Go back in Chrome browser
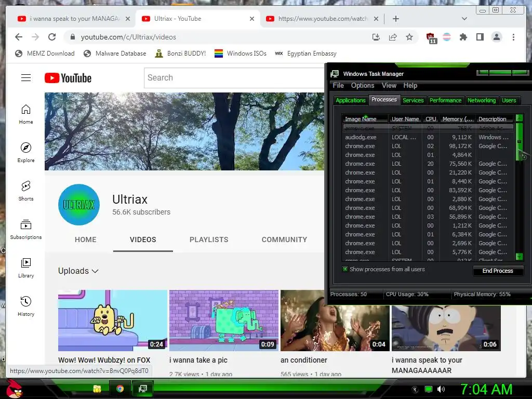532x399 pixels. [x=19, y=37]
